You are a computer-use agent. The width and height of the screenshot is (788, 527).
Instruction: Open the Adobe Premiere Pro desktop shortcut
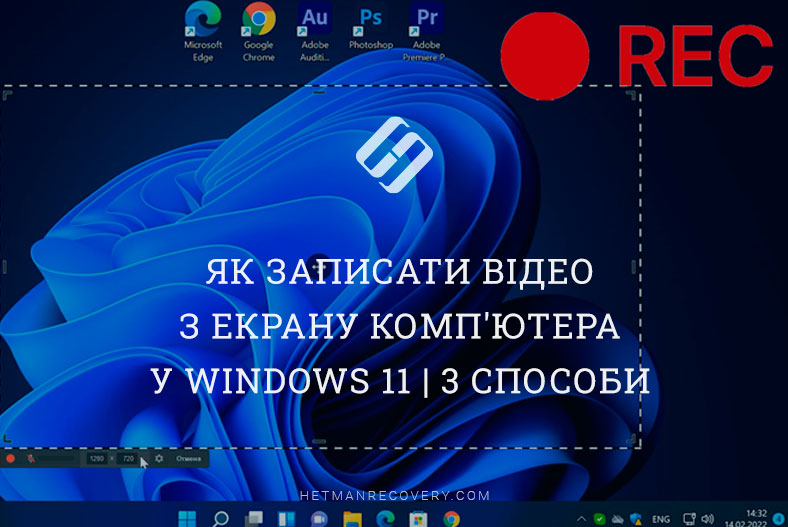click(x=426, y=32)
